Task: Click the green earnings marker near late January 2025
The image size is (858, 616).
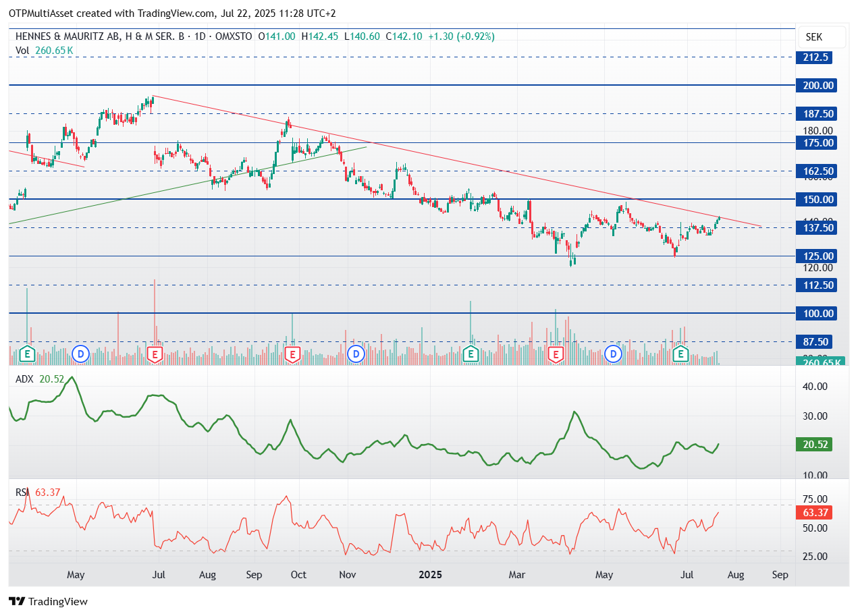Action: (x=471, y=354)
